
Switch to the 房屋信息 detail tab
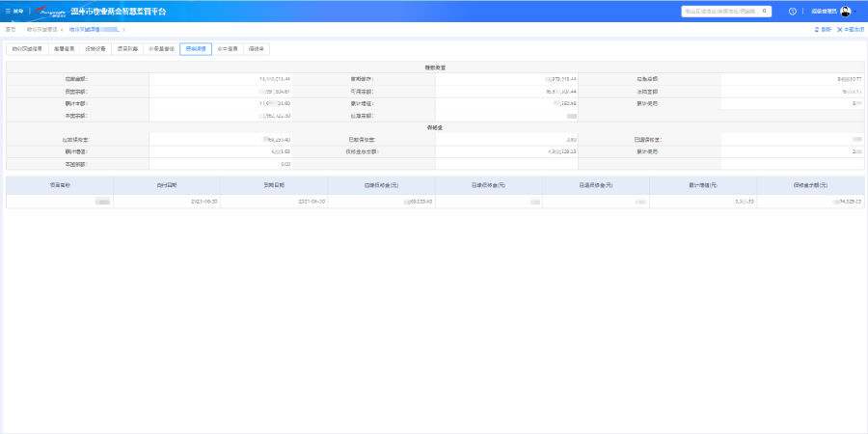pyautogui.click(x=66, y=48)
